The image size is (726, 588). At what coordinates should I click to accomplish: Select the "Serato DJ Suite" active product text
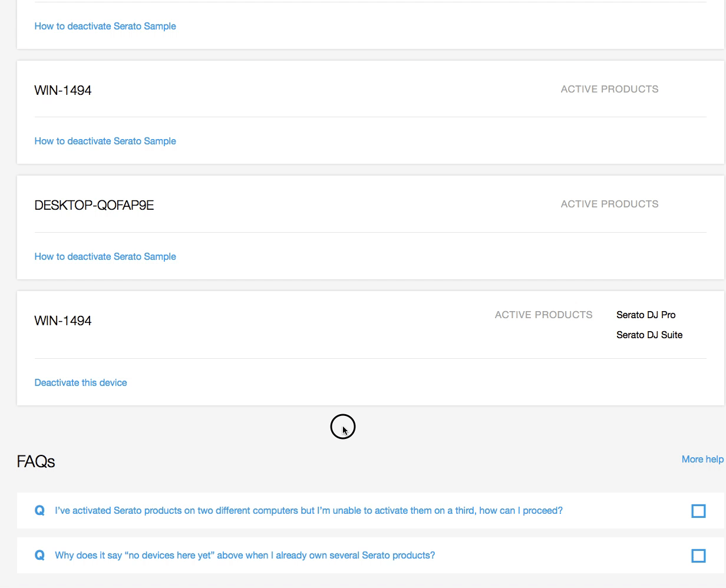pos(649,335)
